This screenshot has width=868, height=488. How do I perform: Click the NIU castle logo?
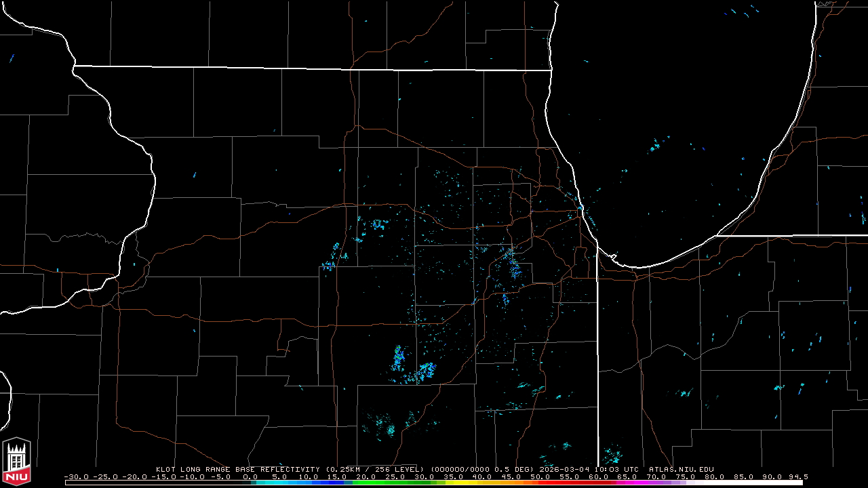(x=16, y=461)
